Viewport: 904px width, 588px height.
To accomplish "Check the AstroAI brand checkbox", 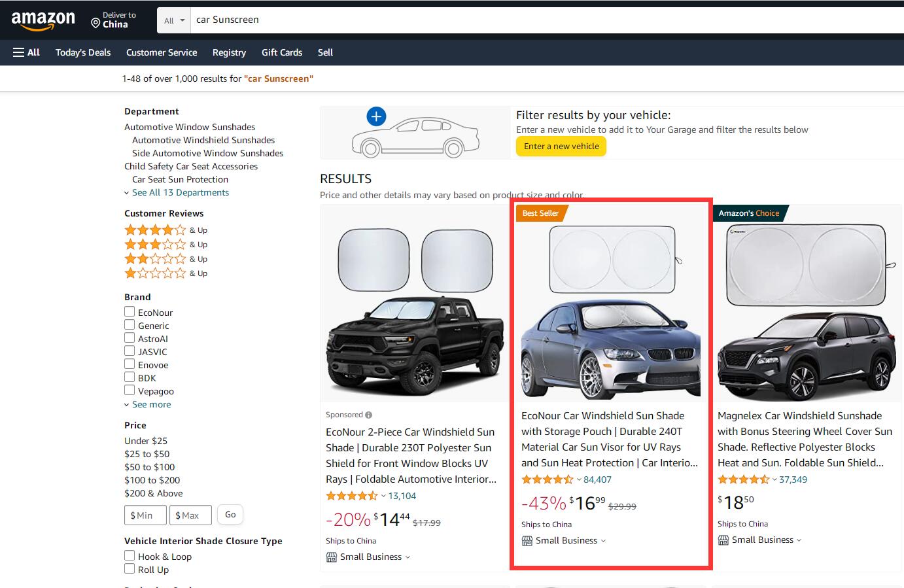I will [x=130, y=338].
